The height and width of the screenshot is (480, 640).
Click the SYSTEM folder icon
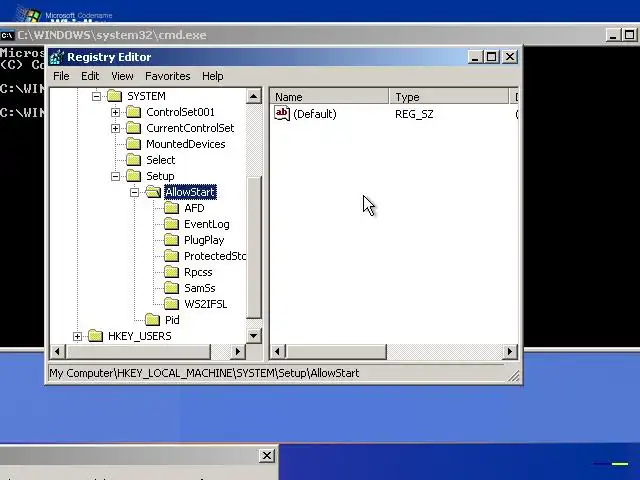pyautogui.click(x=115, y=96)
